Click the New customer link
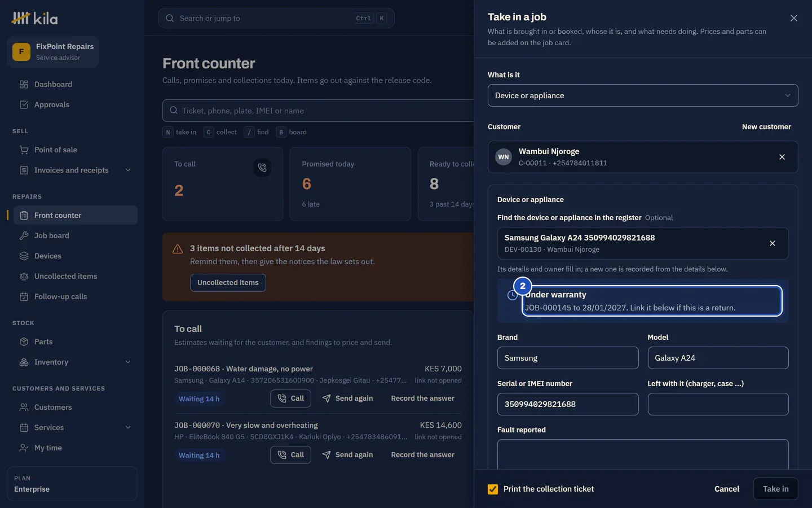Image resolution: width=812 pixels, height=508 pixels. click(766, 127)
